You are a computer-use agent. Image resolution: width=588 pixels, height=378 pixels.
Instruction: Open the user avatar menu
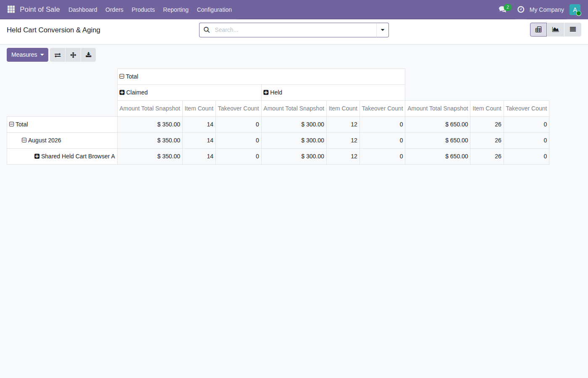575,10
